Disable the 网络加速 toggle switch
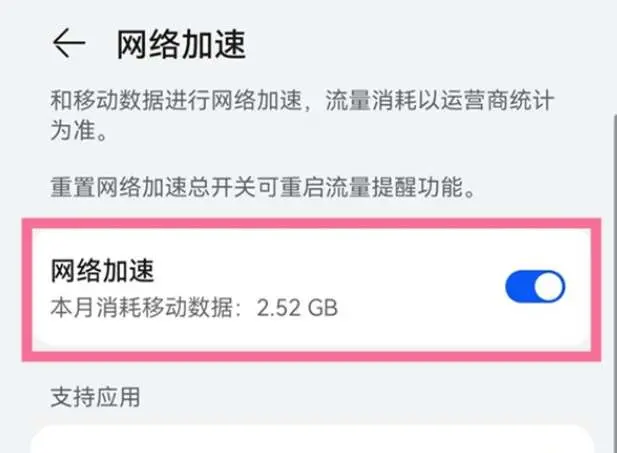The height and width of the screenshot is (453, 617). 535,288
